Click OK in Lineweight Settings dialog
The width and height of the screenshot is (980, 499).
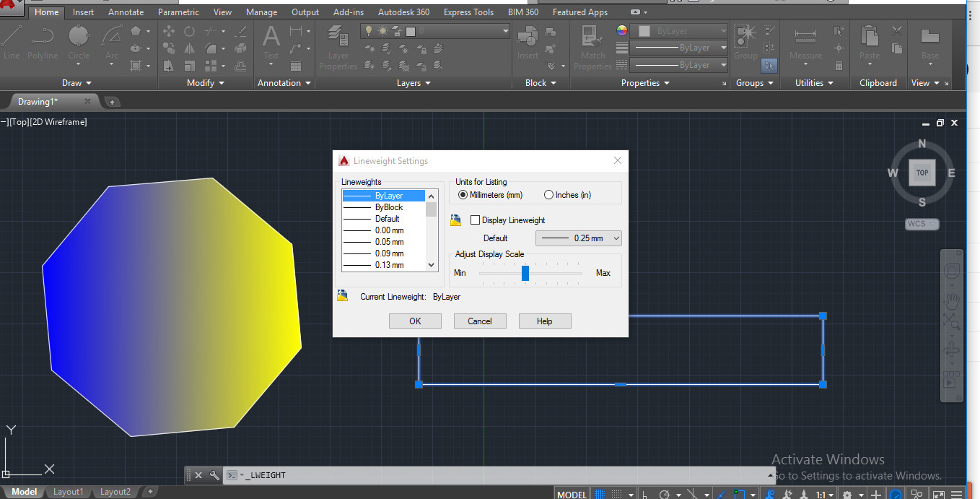point(415,321)
